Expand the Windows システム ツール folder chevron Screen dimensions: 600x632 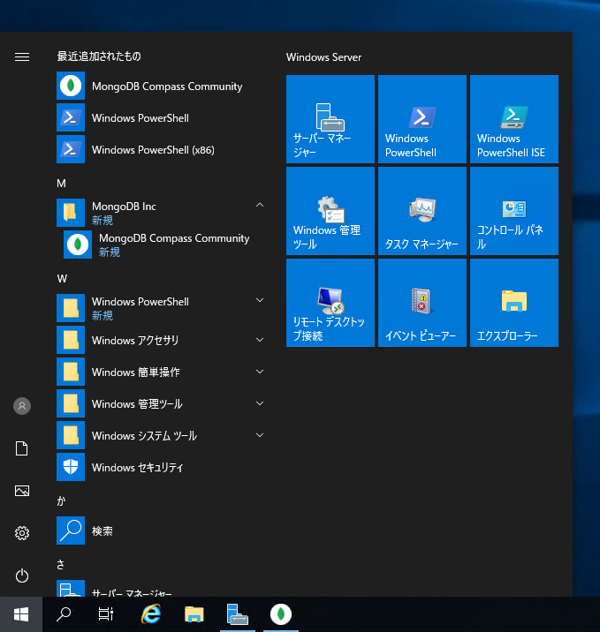[260, 435]
